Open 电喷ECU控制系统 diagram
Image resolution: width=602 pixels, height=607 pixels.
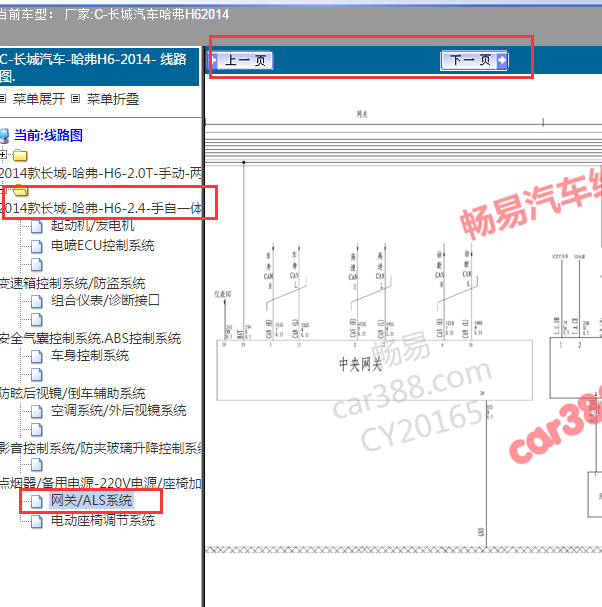(x=103, y=245)
